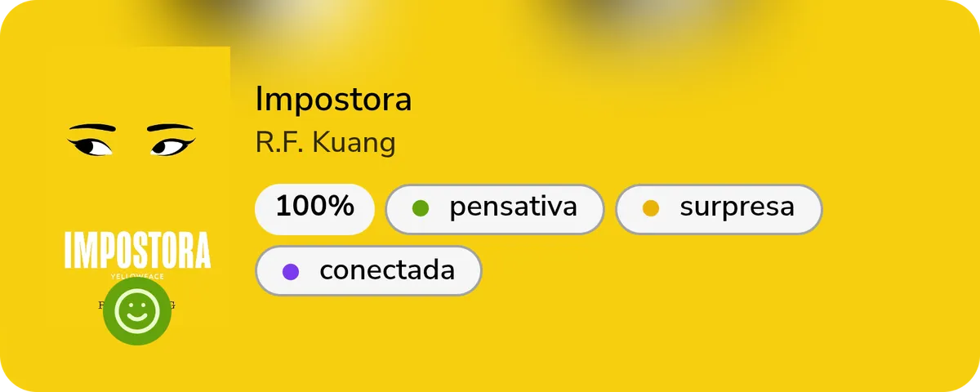980x392 pixels.
Task: Select the pensativa mood tag
Action: (x=494, y=209)
